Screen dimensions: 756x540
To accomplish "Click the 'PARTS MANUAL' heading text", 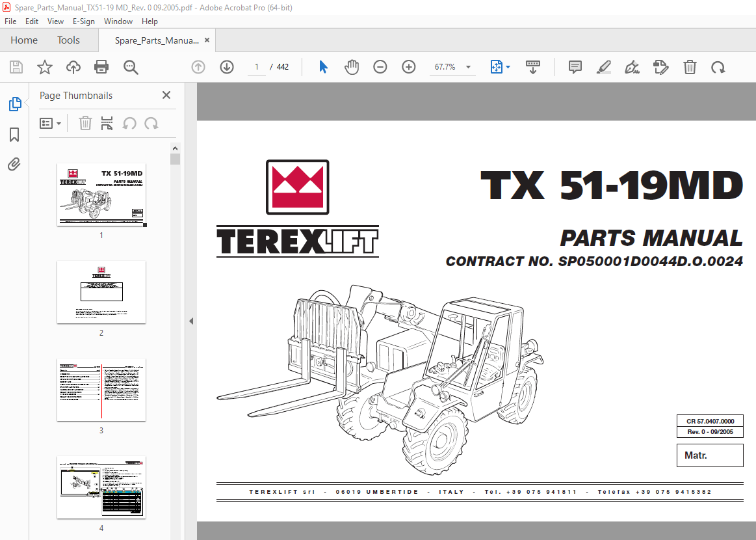I will pos(651,238).
